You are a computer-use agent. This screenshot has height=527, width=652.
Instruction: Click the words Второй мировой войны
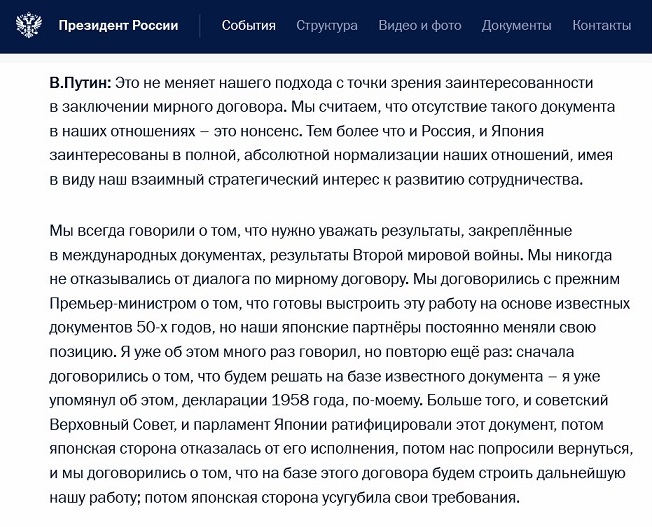coord(437,255)
